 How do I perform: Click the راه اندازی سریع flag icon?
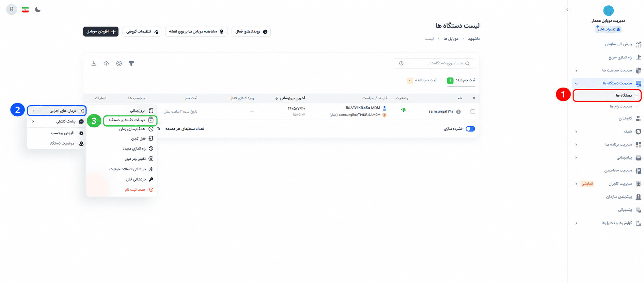pyautogui.click(x=639, y=57)
